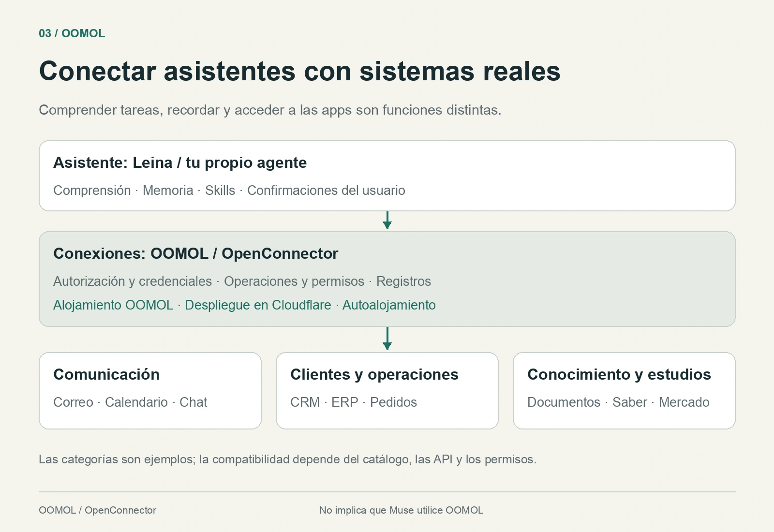Click the line 'Documentos · Saber · Mercado'

tap(618, 402)
